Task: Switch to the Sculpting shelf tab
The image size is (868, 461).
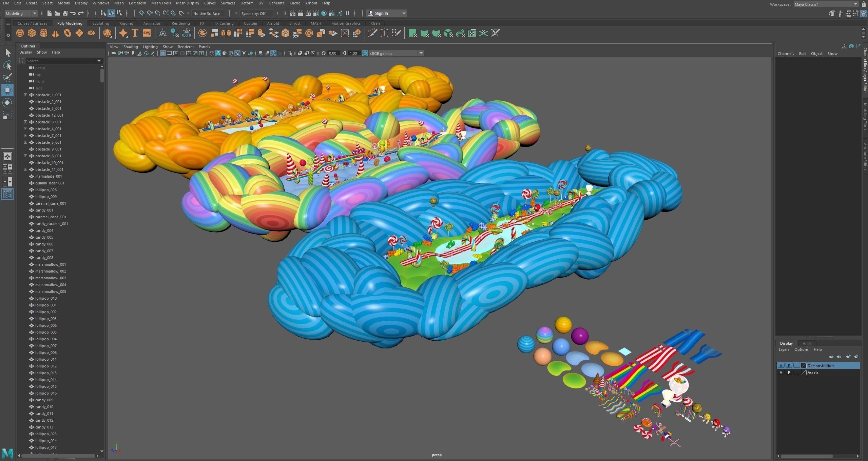Action: click(x=101, y=23)
